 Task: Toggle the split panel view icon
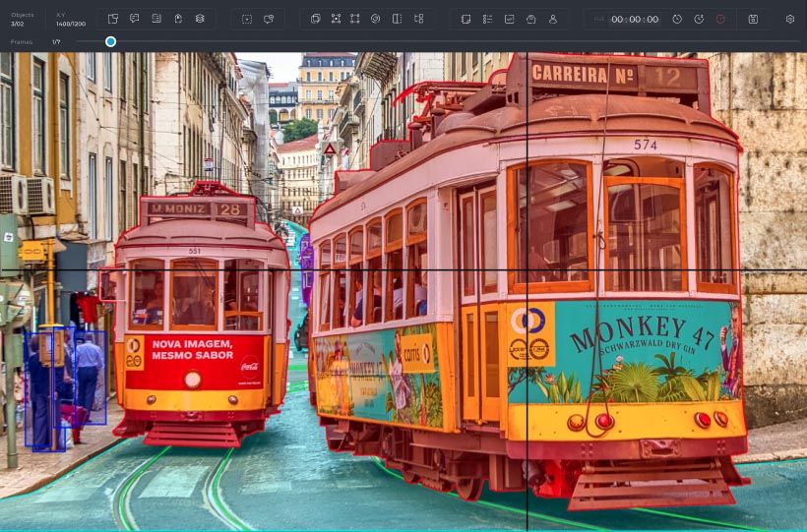point(397,19)
